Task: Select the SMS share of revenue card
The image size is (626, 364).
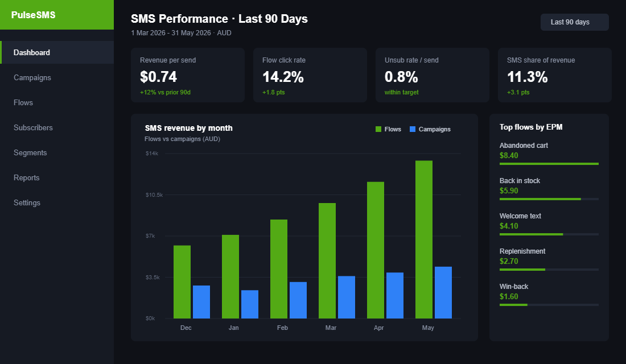Action: coord(554,75)
